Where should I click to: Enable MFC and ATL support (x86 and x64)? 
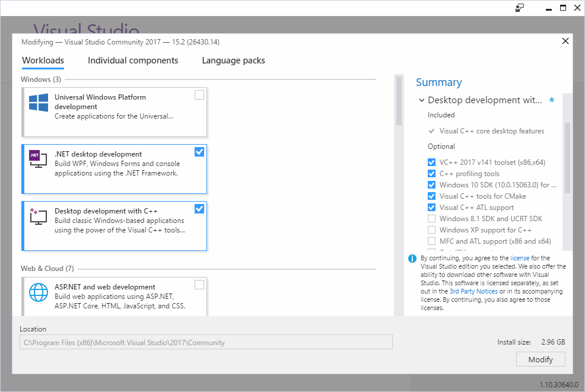pos(431,241)
